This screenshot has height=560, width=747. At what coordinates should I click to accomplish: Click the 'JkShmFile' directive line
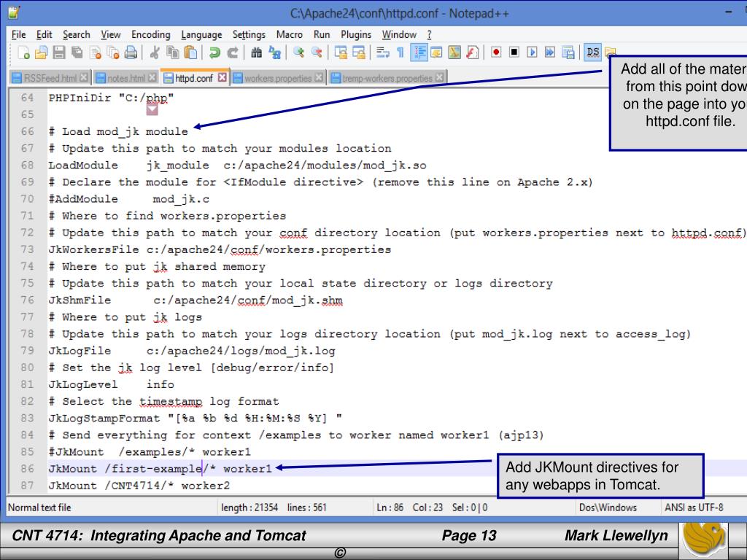(196, 300)
